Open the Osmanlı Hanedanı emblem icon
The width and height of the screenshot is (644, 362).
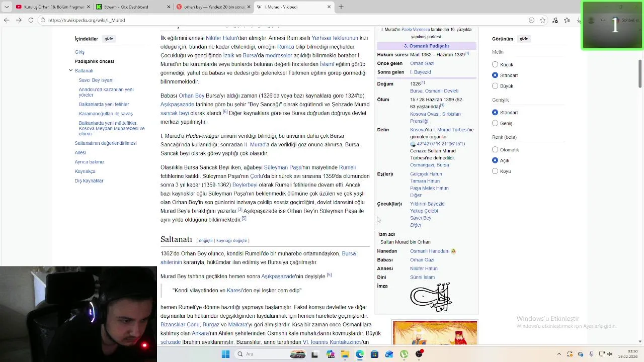pos(453,251)
